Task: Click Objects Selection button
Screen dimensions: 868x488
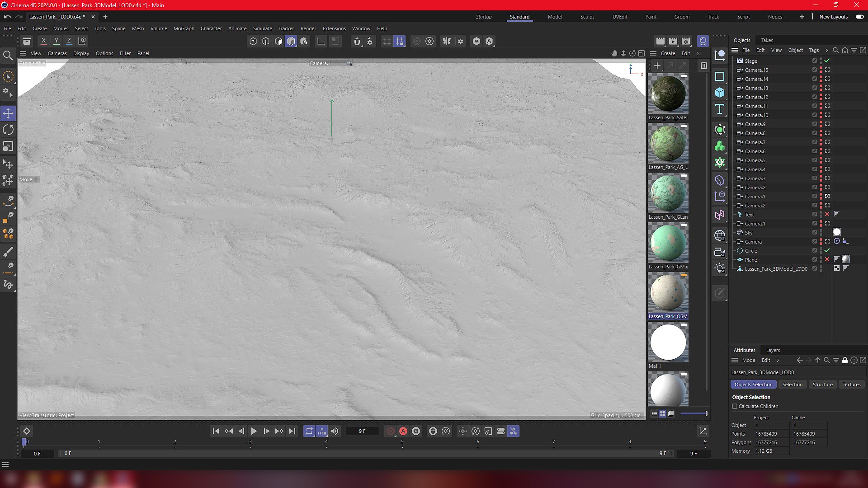Action: coord(753,385)
